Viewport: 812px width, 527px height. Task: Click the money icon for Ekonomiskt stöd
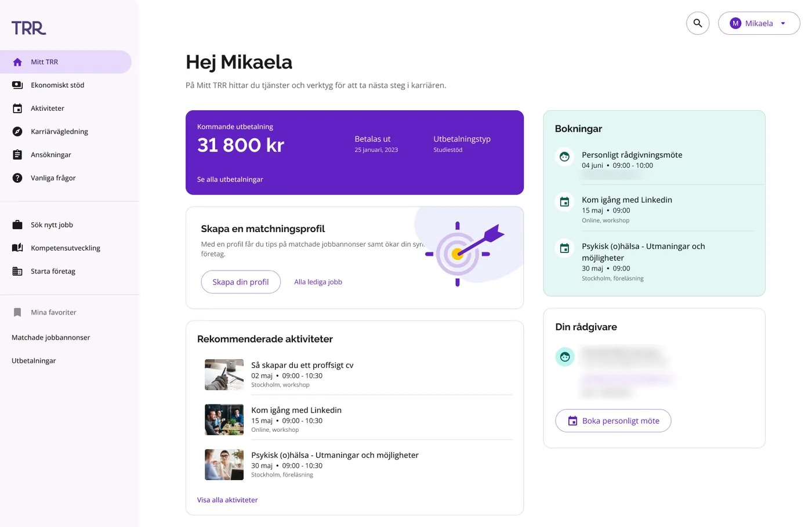(x=17, y=85)
